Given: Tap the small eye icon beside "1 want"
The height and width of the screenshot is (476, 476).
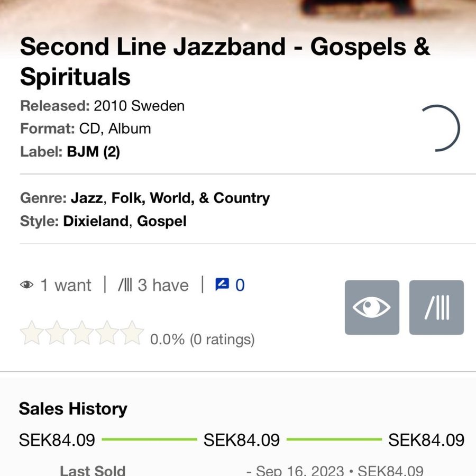Looking at the screenshot, I should pyautogui.click(x=26, y=286).
